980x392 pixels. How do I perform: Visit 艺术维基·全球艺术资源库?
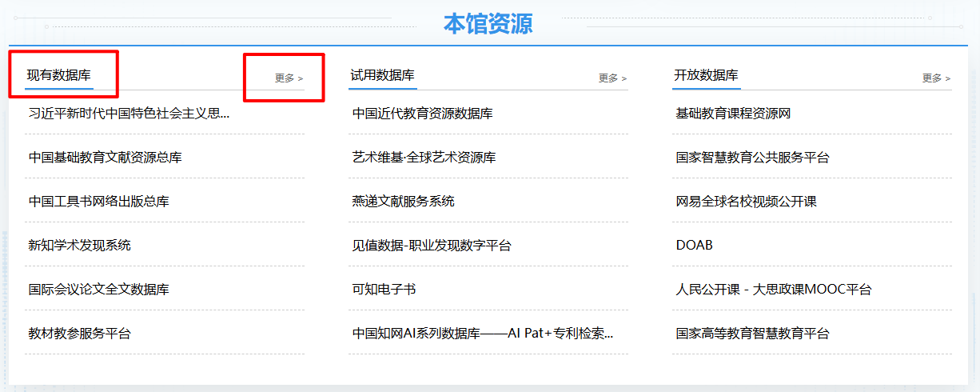click(424, 158)
